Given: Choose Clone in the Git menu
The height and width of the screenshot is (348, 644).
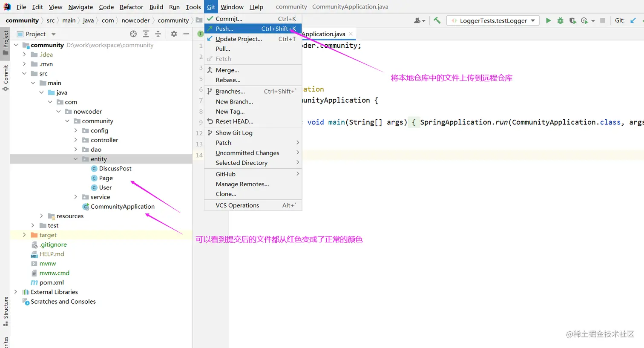Looking at the screenshot, I should (253, 194).
